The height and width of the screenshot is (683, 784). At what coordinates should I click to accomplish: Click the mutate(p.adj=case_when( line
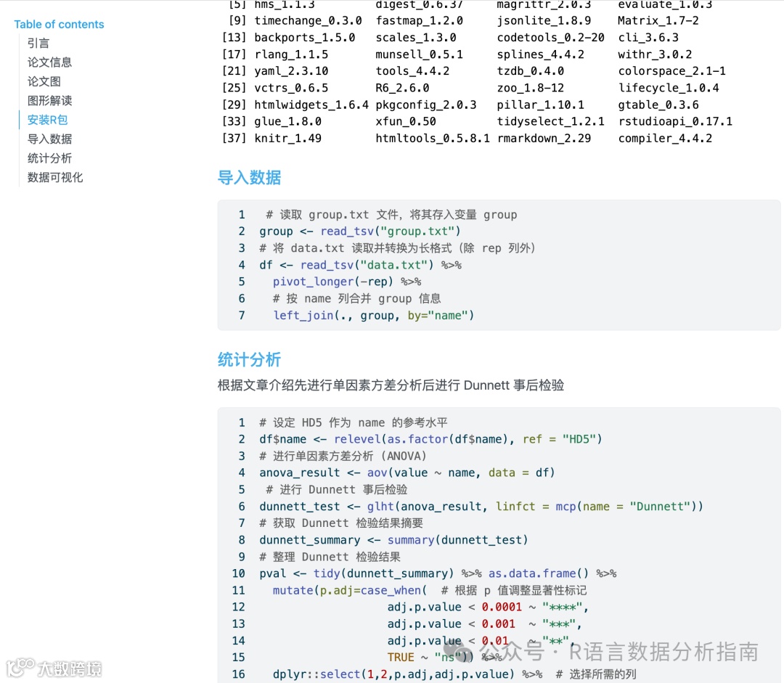click(x=430, y=591)
